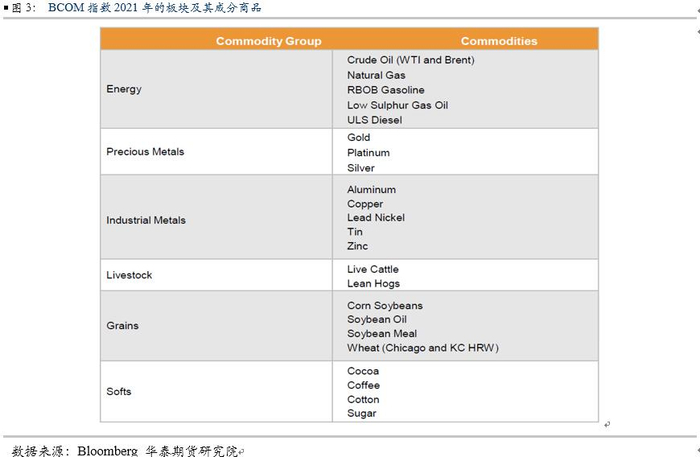This screenshot has width=700, height=457.
Task: Click the RBOB Gasoline text
Action: pos(385,90)
